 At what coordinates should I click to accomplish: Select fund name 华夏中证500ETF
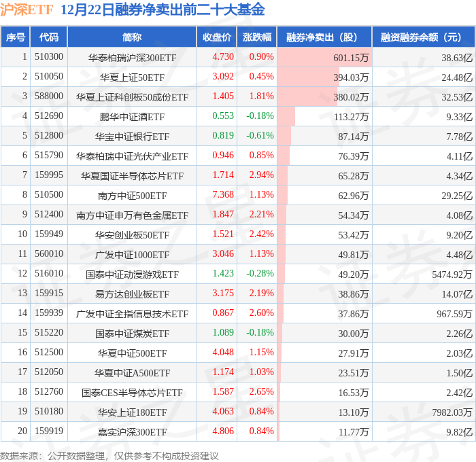132,353
